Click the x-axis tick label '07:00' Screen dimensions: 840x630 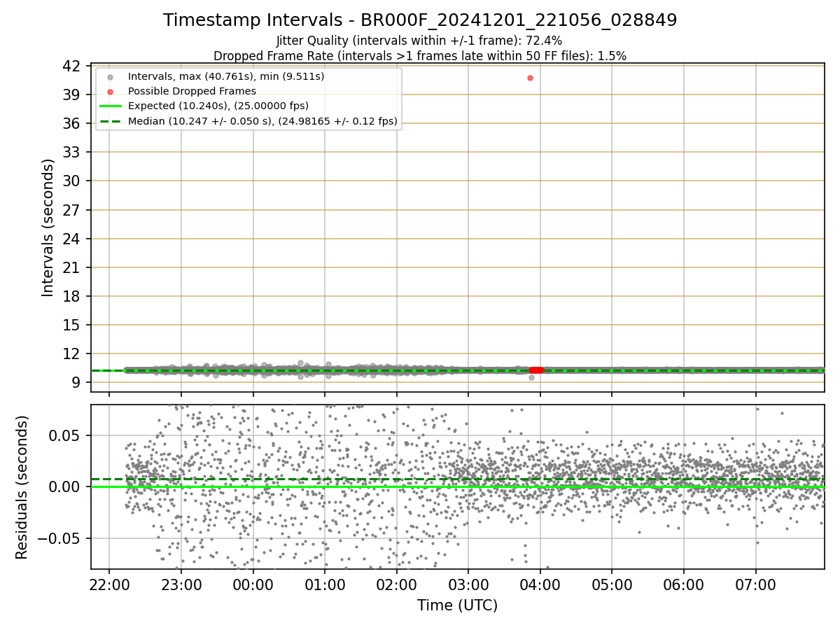pos(756,584)
